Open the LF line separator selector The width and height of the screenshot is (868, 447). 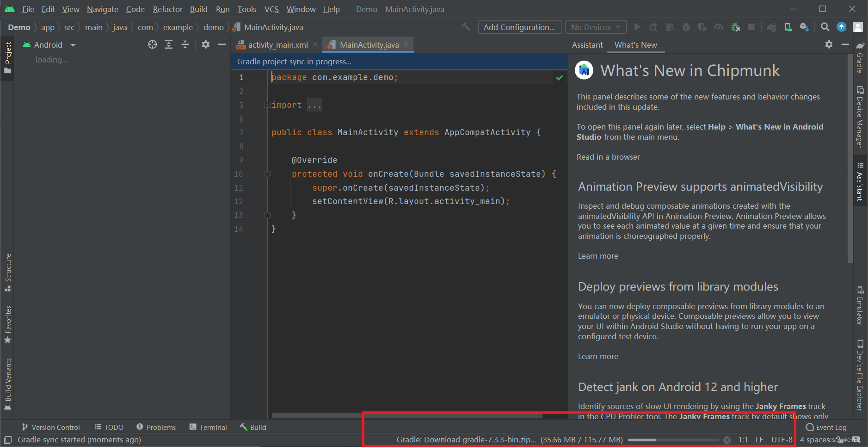(759, 440)
